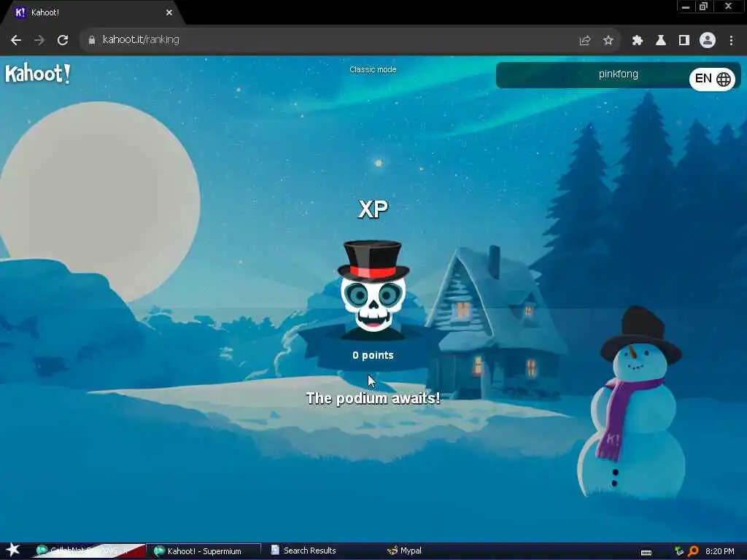747x560 pixels.
Task: Click the keyboard tray icon
Action: click(646, 553)
